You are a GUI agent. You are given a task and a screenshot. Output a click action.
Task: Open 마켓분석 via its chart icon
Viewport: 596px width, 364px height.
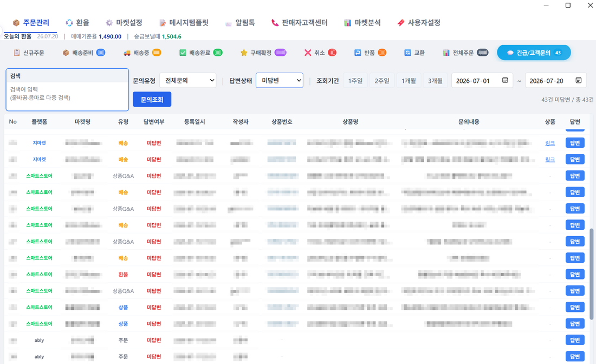point(347,23)
